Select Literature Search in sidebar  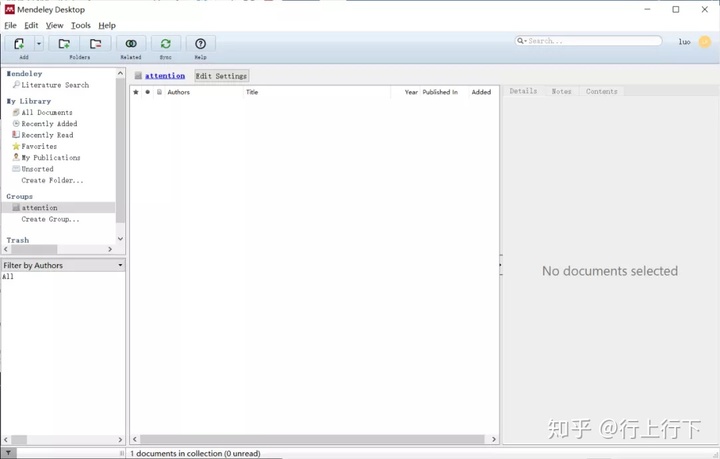coord(55,85)
